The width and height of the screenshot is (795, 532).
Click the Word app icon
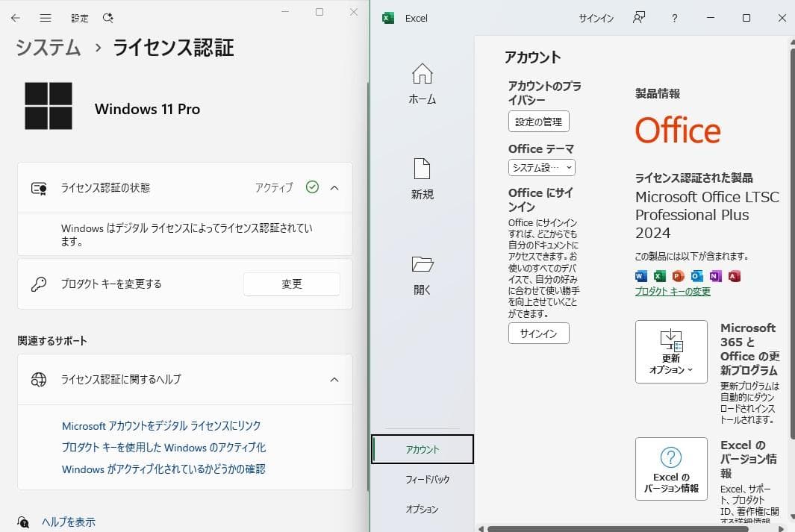coord(640,276)
